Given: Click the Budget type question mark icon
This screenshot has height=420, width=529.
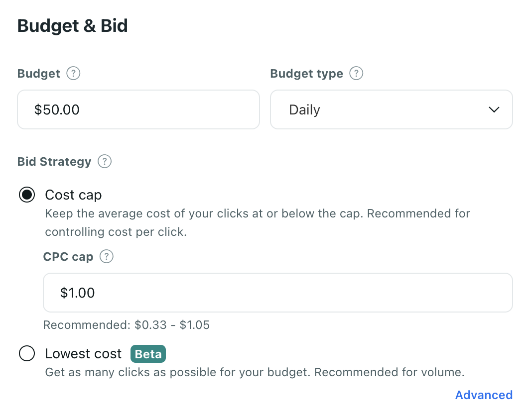Looking at the screenshot, I should [356, 73].
